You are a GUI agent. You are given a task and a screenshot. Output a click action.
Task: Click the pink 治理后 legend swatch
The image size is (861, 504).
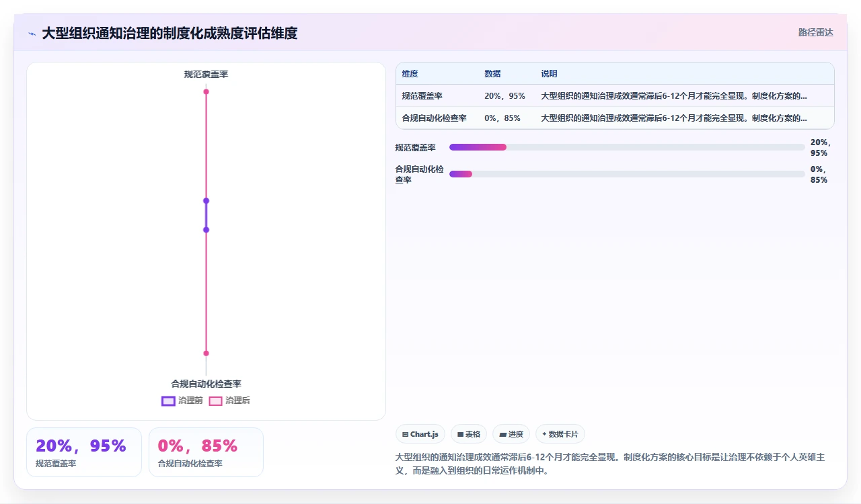[216, 401]
